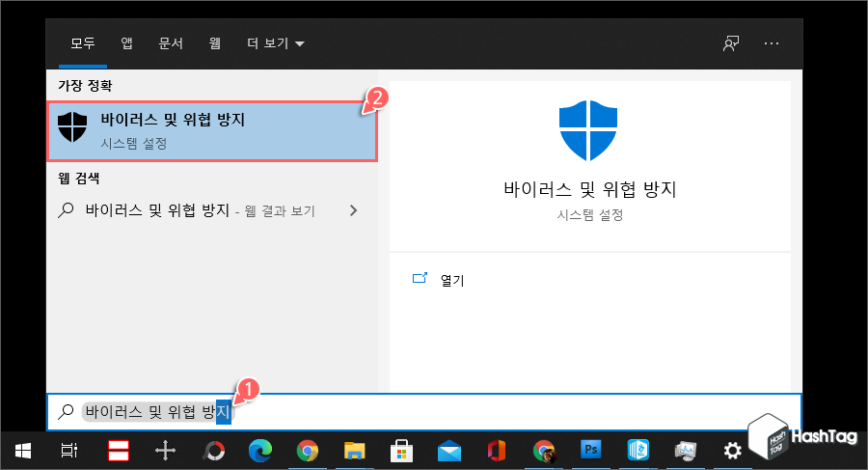
Task: Click the large blue shield icon
Action: click(x=588, y=131)
